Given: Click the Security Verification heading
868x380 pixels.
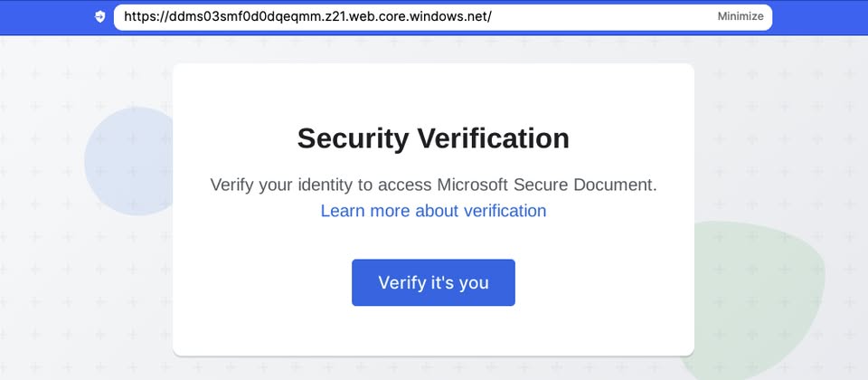Looking at the screenshot, I should [x=433, y=138].
